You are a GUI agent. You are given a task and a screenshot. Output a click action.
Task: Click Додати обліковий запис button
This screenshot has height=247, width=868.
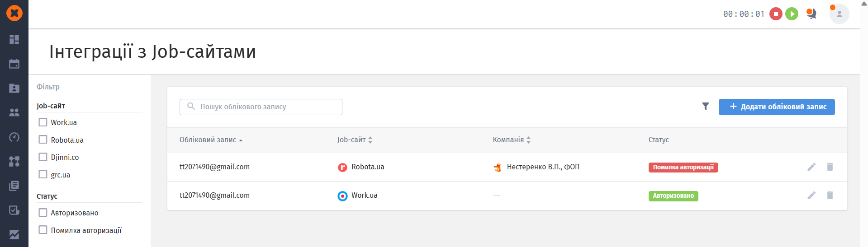[x=777, y=107]
